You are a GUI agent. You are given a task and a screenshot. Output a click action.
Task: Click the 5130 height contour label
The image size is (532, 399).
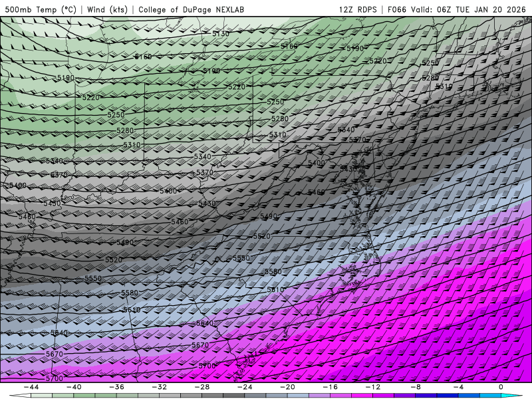(x=221, y=34)
